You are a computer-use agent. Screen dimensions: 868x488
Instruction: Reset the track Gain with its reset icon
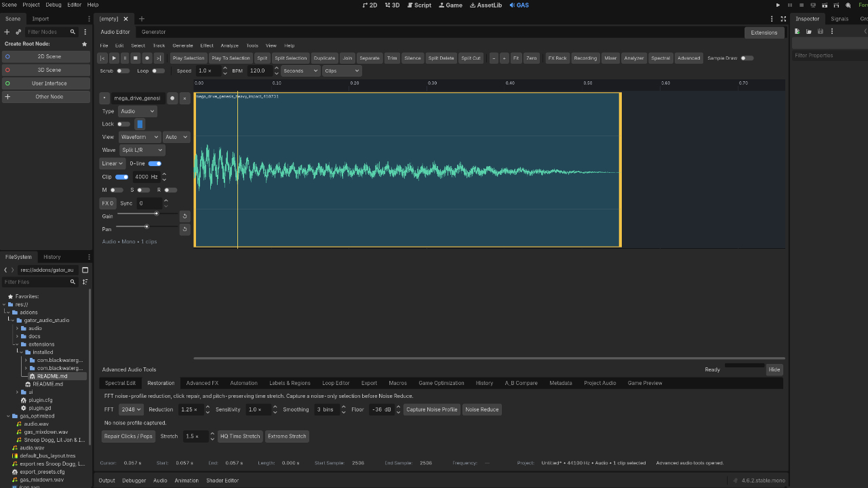click(x=184, y=216)
